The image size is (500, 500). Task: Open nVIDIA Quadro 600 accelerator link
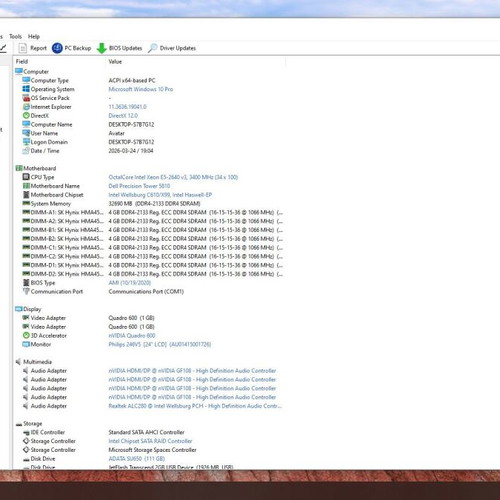pos(132,335)
